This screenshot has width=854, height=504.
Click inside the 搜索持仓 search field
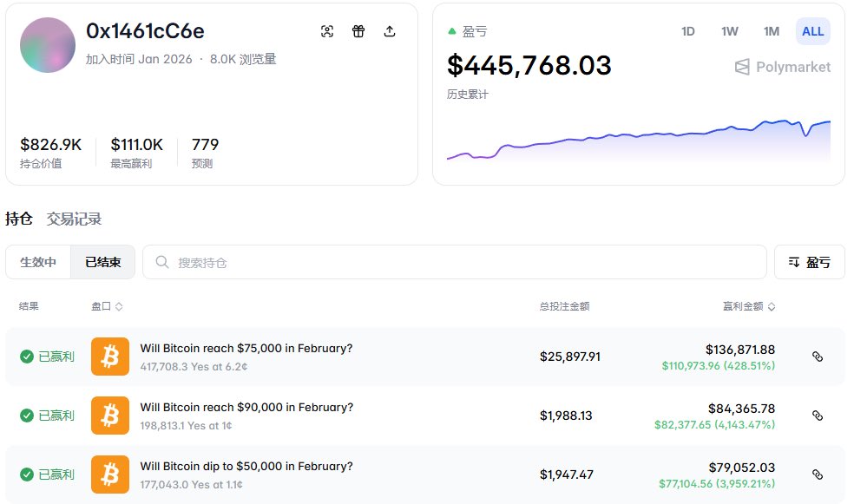(455, 262)
